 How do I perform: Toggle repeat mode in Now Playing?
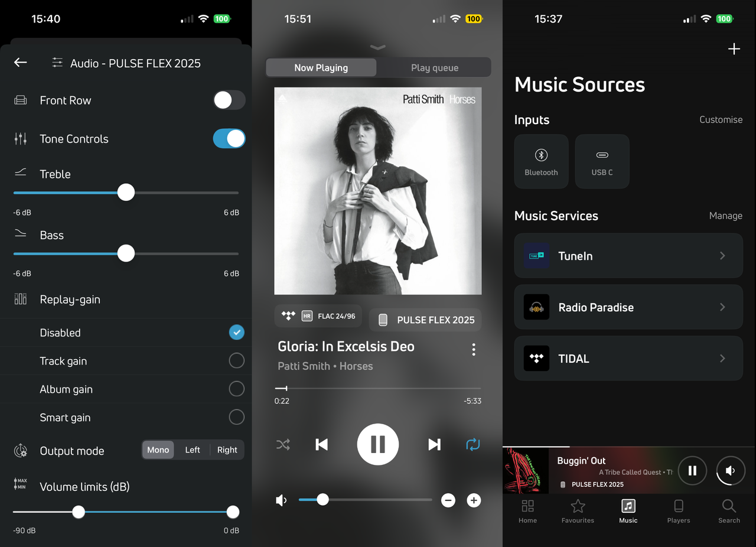473,444
